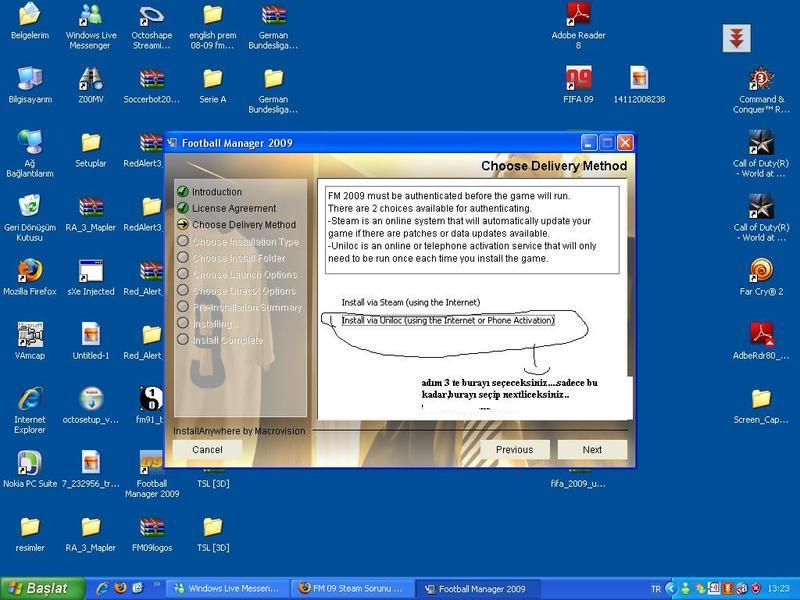Open the Başlat start menu
This screenshot has height=600, width=800.
point(42,588)
